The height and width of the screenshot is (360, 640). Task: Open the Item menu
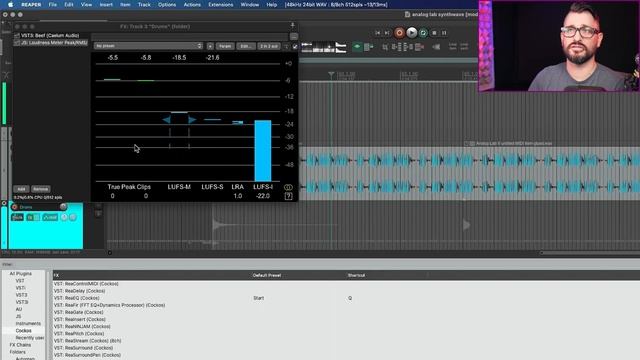click(x=125, y=4)
